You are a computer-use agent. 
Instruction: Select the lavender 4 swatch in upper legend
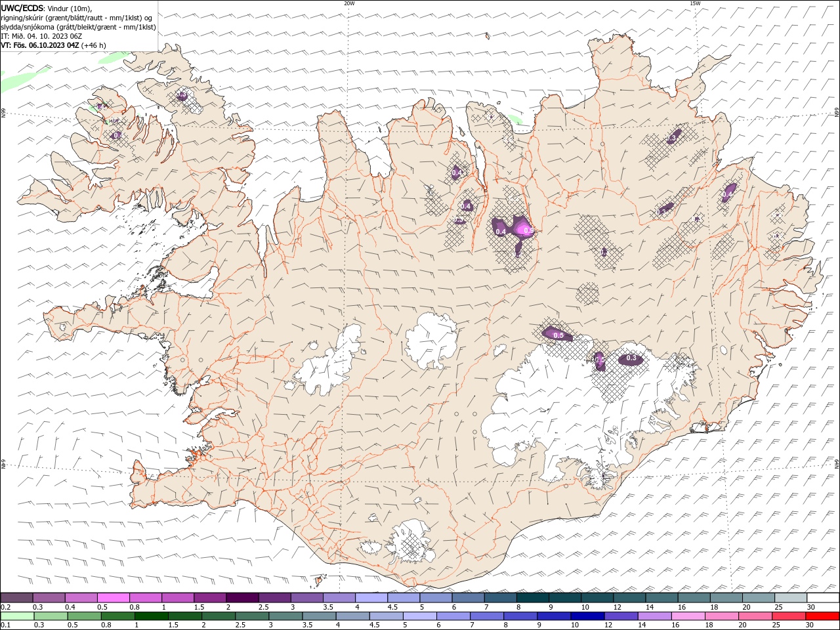(371, 597)
